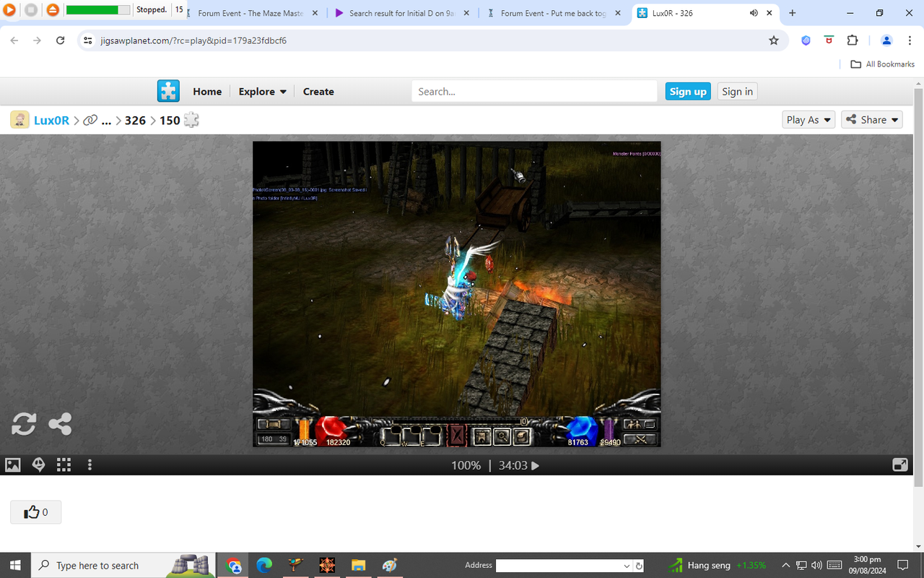Open the volume control in system tray
Viewport: 924px width, 578px height.
[x=816, y=565]
